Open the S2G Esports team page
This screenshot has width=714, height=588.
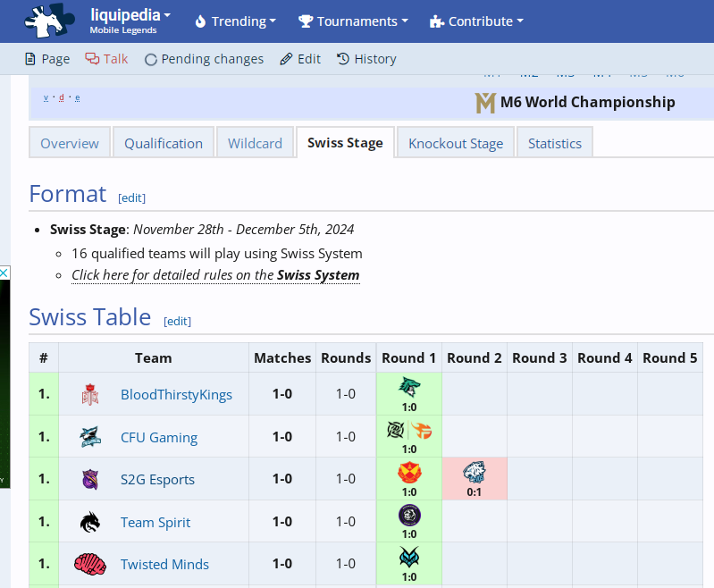[157, 480]
